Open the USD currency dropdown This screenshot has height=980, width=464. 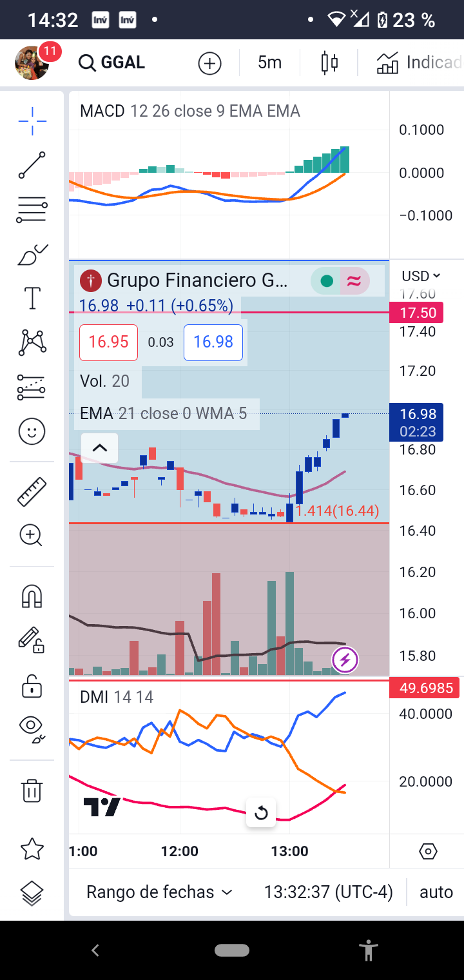[x=420, y=276]
